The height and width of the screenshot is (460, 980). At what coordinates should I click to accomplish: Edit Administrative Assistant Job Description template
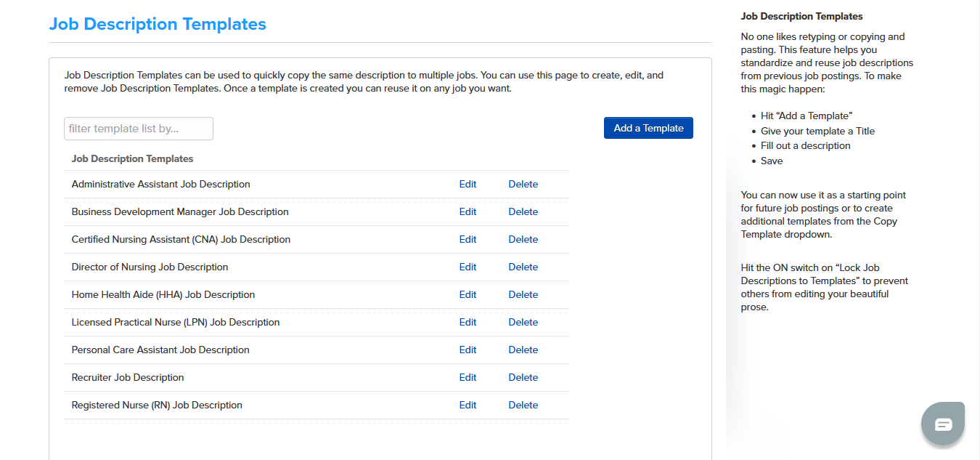pos(467,185)
